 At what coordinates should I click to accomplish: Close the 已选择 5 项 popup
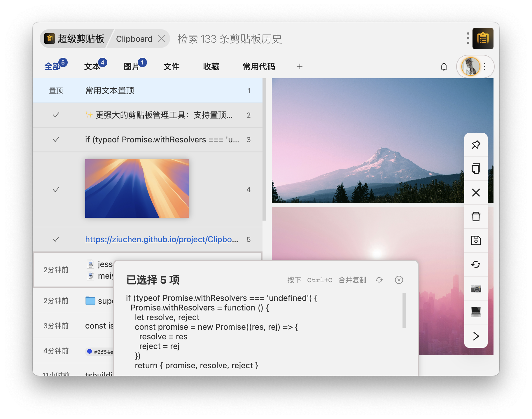399,280
